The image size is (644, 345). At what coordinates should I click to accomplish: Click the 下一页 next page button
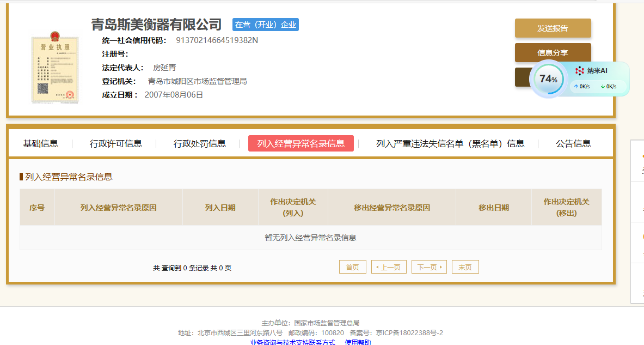point(429,267)
